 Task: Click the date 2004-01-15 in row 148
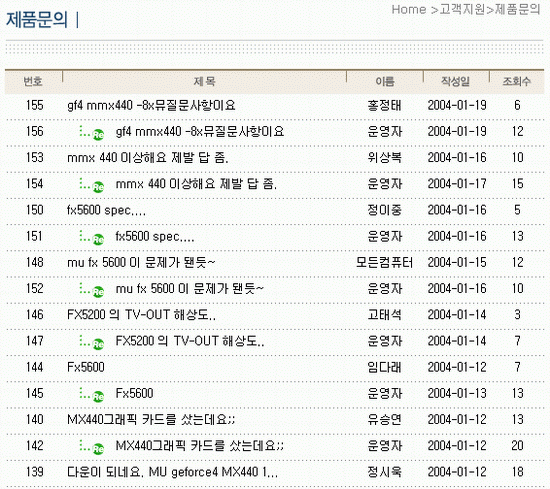(x=457, y=262)
